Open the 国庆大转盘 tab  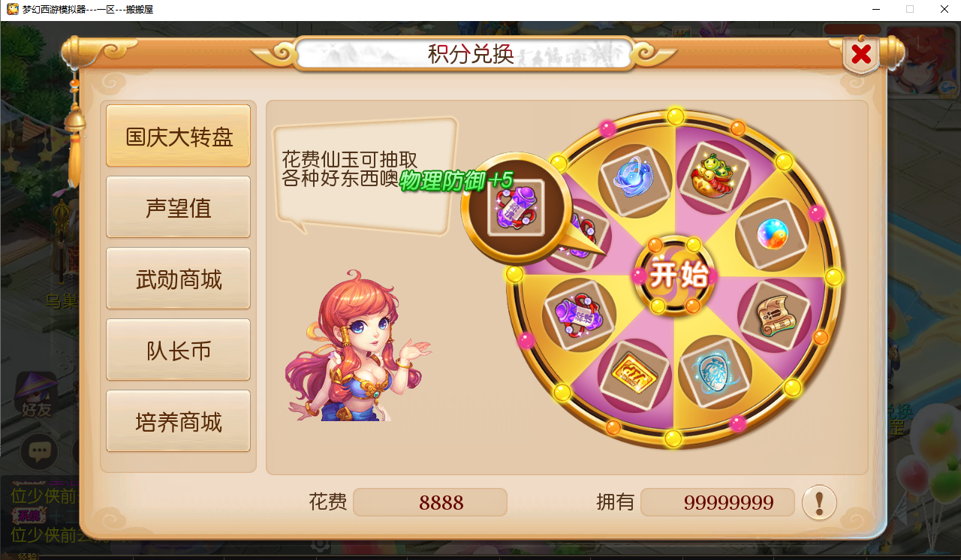[178, 137]
